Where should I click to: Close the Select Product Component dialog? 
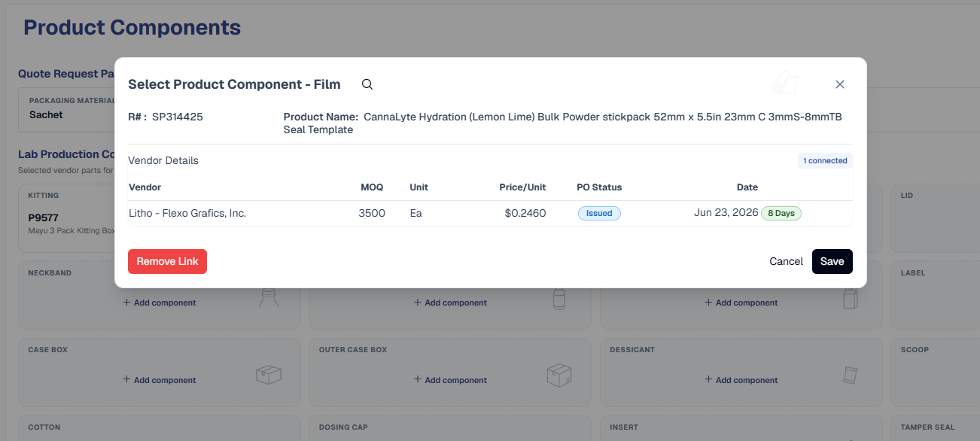click(840, 84)
